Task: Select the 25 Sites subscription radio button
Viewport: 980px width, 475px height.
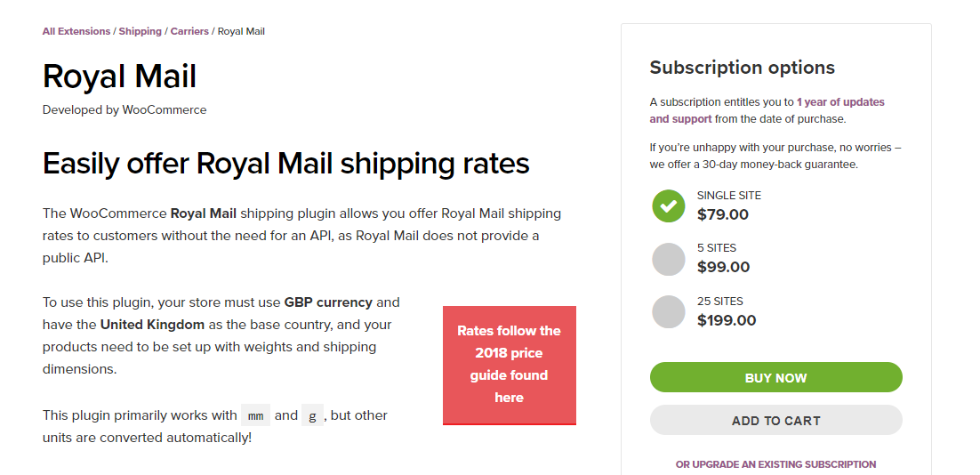Action: tap(669, 312)
